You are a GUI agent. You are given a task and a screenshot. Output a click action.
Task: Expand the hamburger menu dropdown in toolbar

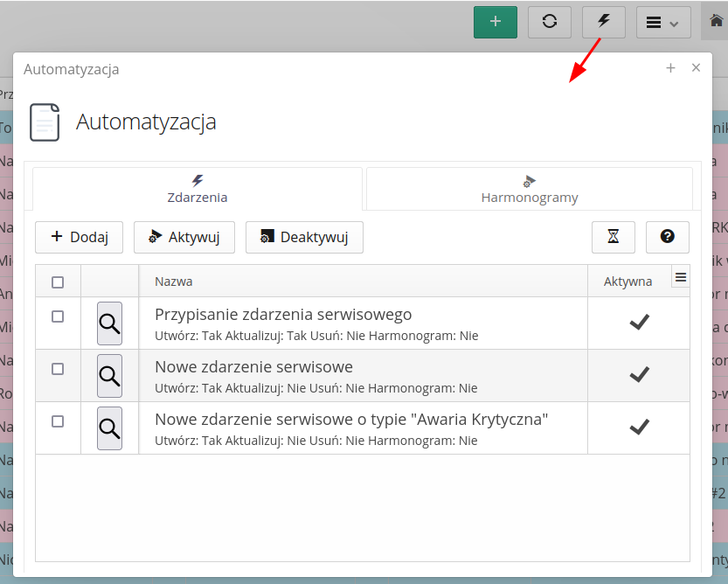pos(662,23)
